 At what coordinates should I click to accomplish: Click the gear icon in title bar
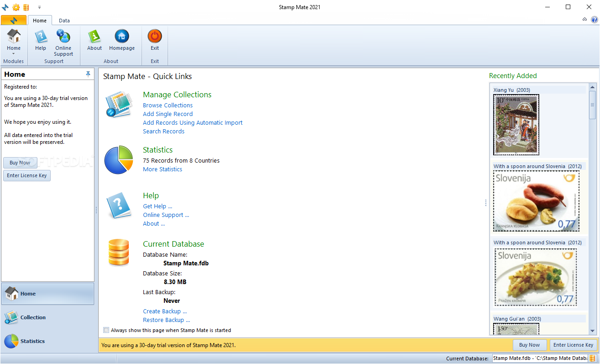point(16,7)
